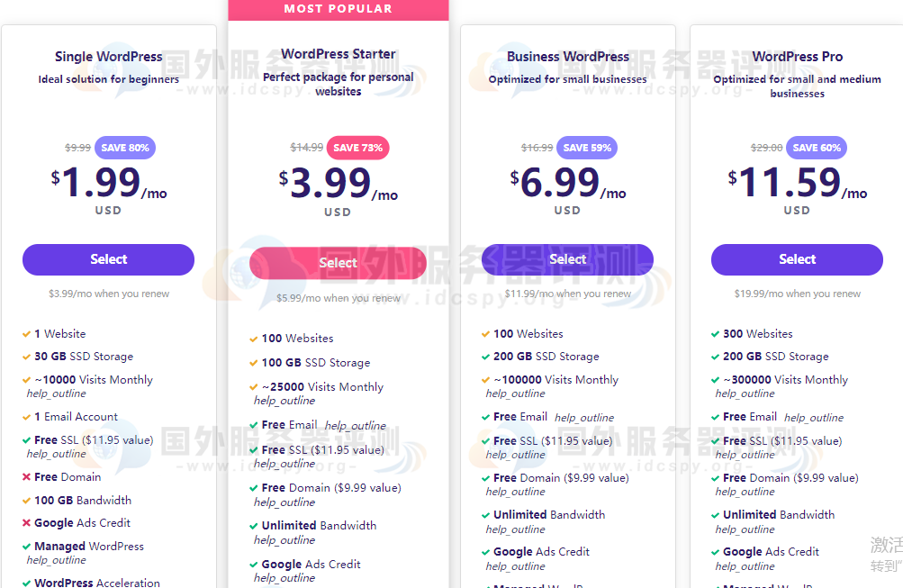This screenshot has height=588, width=903.
Task: Select the Single WordPress plan
Action: tap(108, 259)
